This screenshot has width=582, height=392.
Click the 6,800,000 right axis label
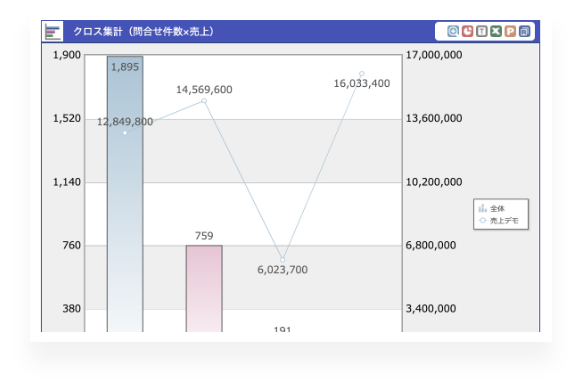tap(431, 245)
